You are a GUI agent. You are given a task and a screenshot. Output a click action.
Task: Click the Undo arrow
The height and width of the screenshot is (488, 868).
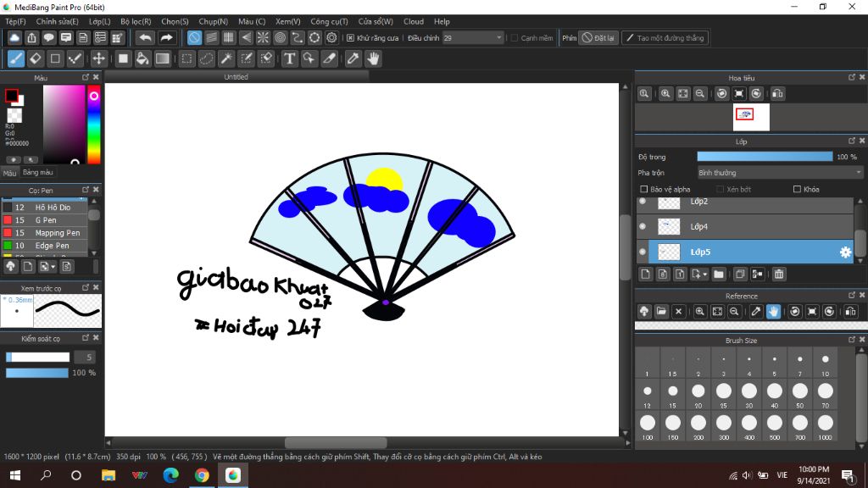tap(145, 37)
